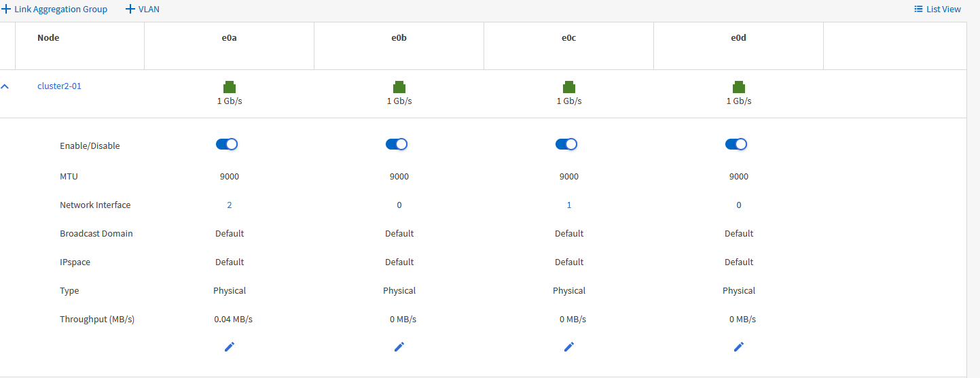Edit the e0c port with pencil icon
The image size is (980, 378).
click(x=569, y=347)
